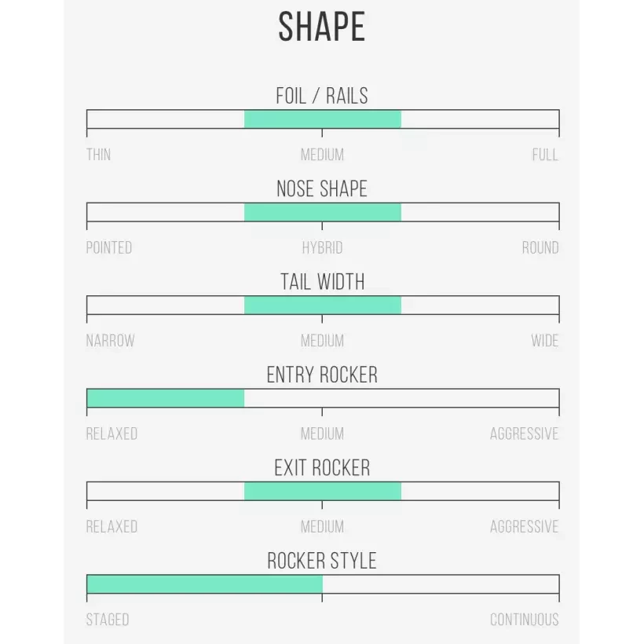
Task: Select the NARROW tail width label
Action: click(111, 341)
